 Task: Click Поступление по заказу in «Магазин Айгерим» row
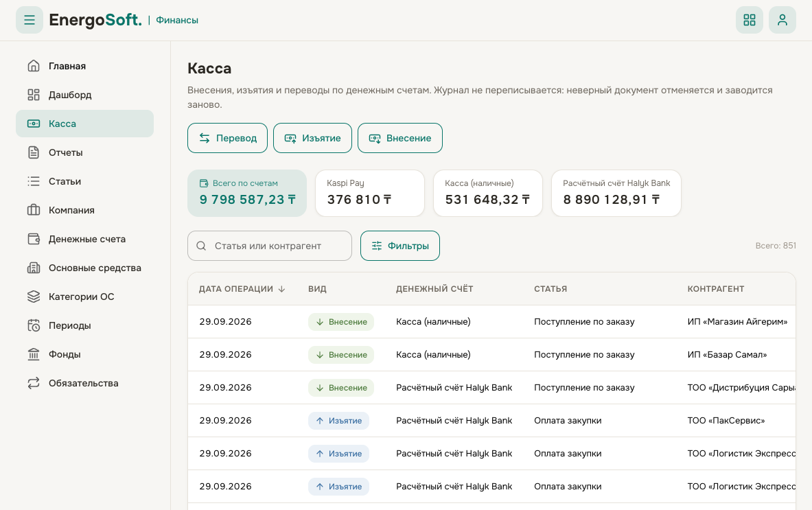[x=584, y=321]
